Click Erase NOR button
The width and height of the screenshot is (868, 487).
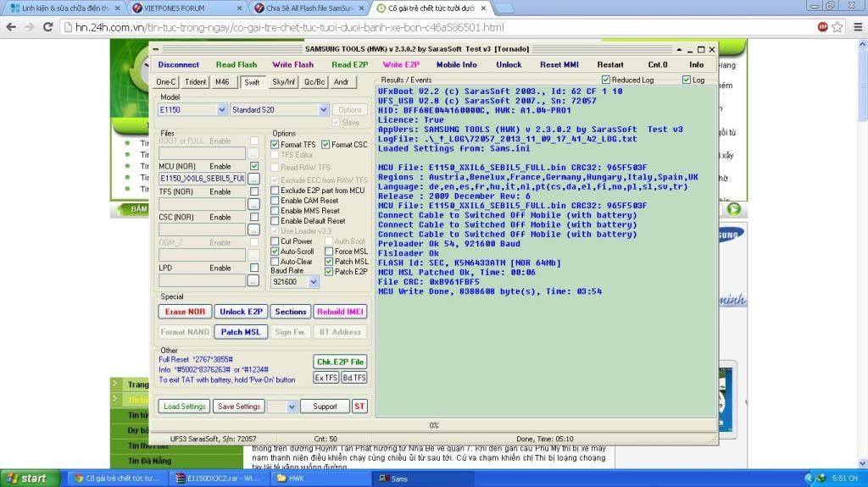pyautogui.click(x=185, y=312)
